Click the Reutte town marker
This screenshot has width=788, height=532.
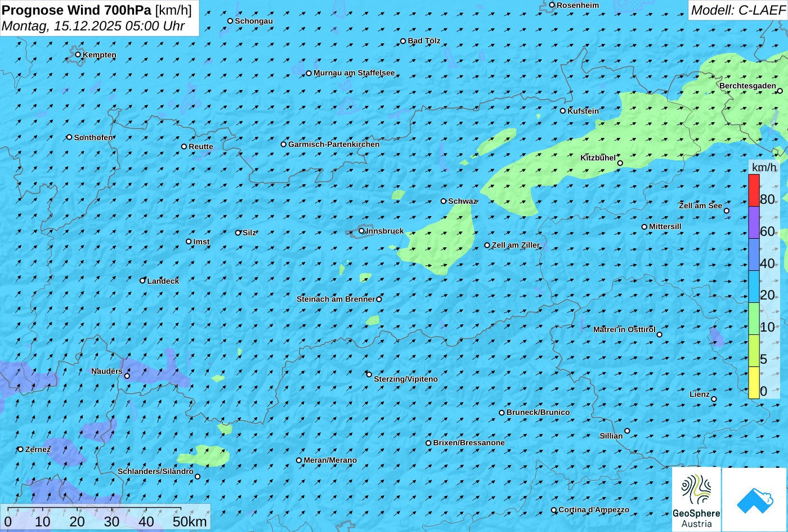pos(184,146)
